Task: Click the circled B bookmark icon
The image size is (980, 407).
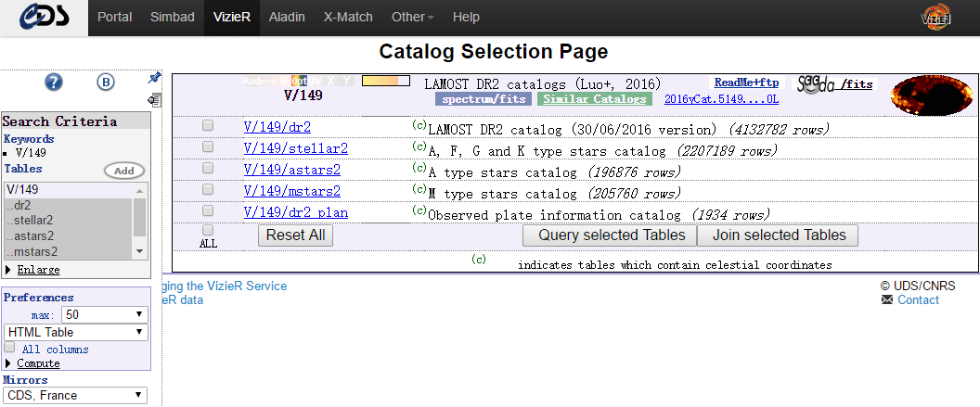Action: click(x=106, y=83)
